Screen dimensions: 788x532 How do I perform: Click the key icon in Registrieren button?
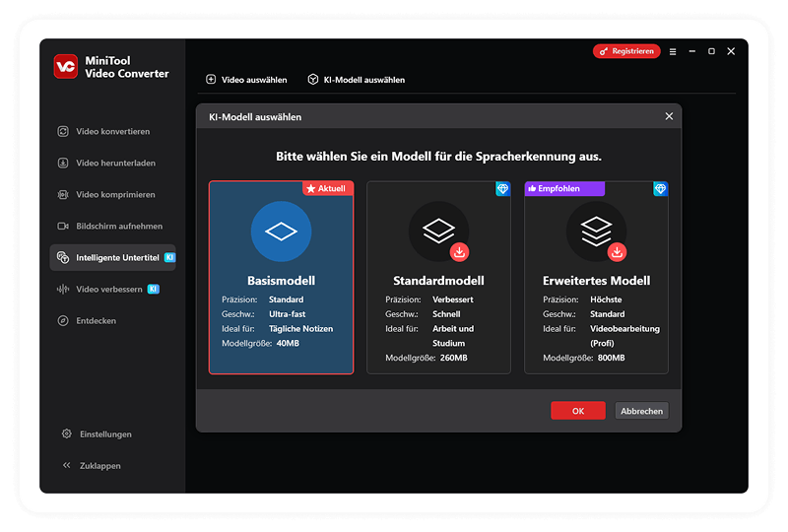click(x=604, y=51)
